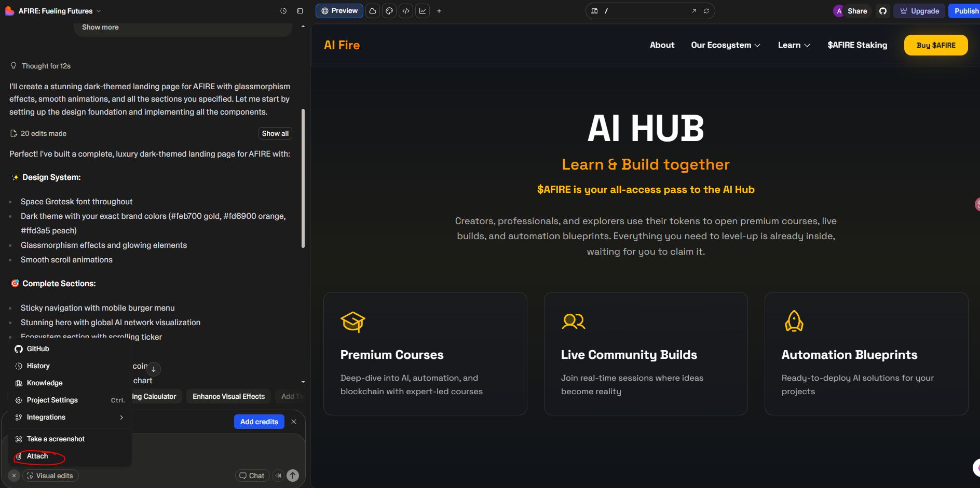Image resolution: width=980 pixels, height=488 pixels.
Task: Open Project Settings from the menu
Action: (70, 400)
